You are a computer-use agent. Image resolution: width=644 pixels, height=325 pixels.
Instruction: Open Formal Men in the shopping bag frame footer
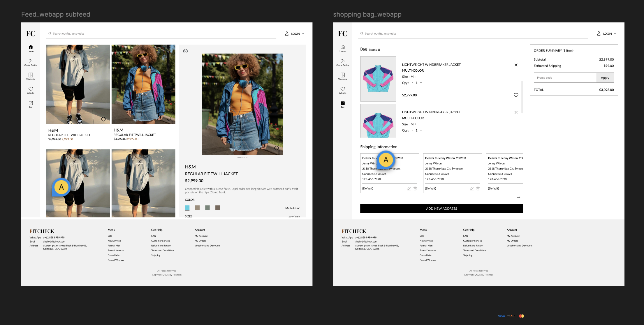[426, 246]
